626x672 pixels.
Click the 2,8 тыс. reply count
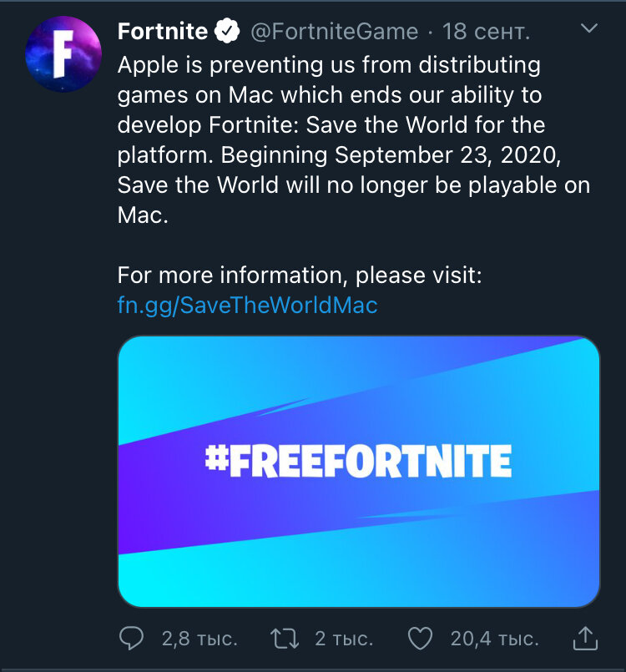[199, 639]
